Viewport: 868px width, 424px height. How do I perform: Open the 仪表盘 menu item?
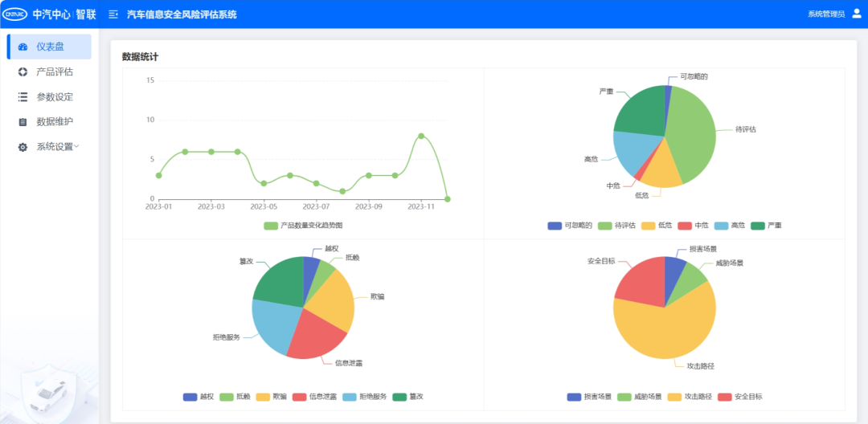pos(49,47)
